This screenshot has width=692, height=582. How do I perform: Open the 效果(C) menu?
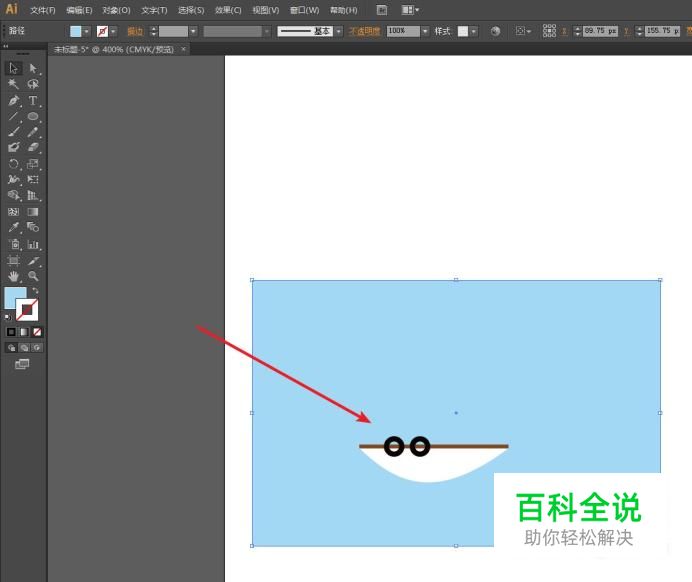pos(228,10)
